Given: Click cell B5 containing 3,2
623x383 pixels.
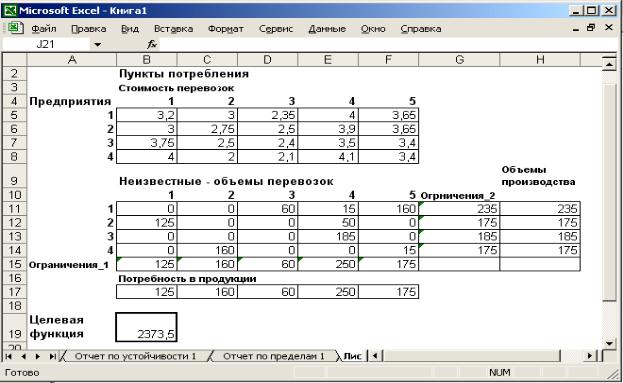Looking at the screenshot, I should pyautogui.click(x=147, y=115).
